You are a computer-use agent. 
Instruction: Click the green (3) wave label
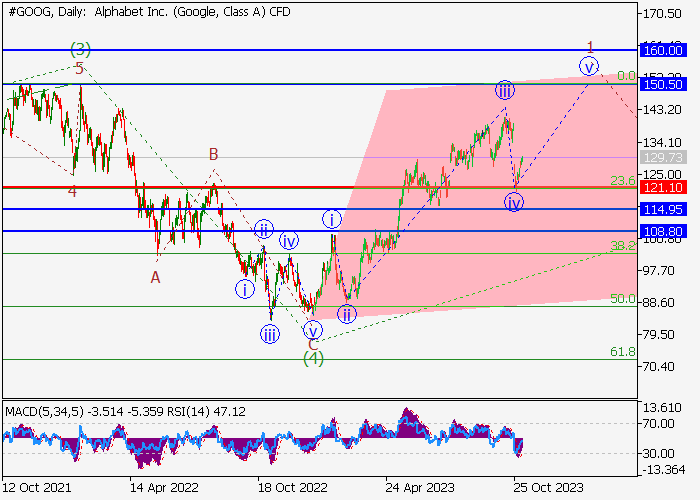80,49
